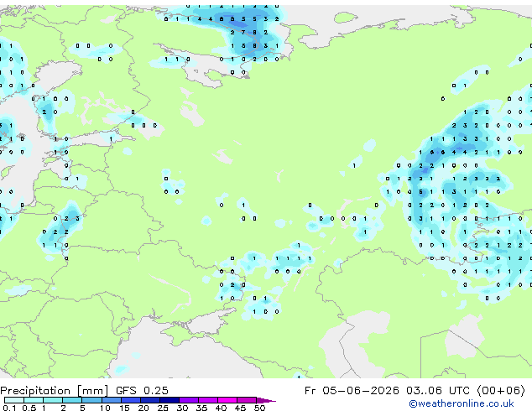Click the over-50 arrow tip of the legend
Image resolution: width=532 pixels, height=411 pixels.
pos(266,401)
